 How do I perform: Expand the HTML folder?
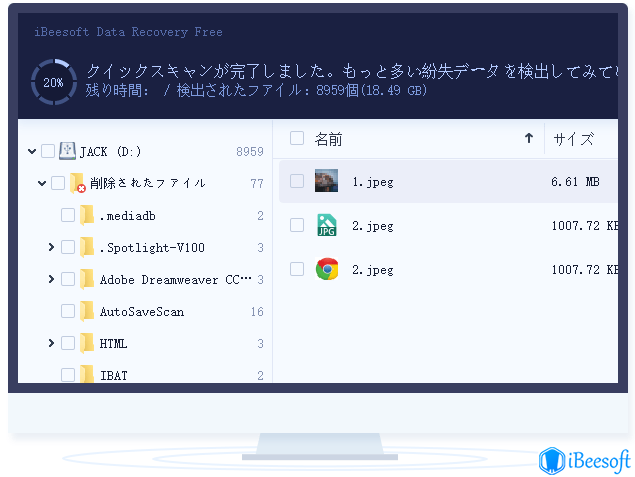click(x=51, y=343)
